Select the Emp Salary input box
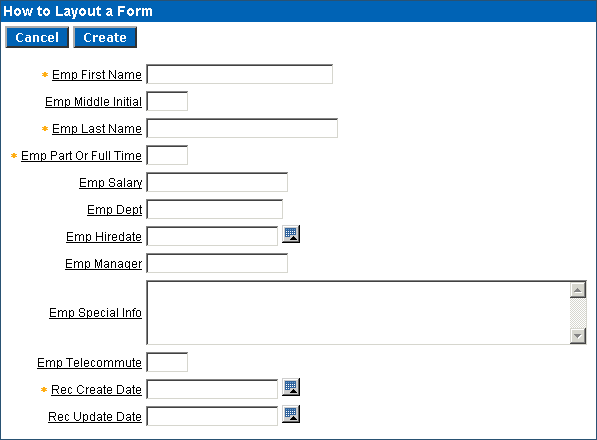597x440 pixels. pos(217,182)
